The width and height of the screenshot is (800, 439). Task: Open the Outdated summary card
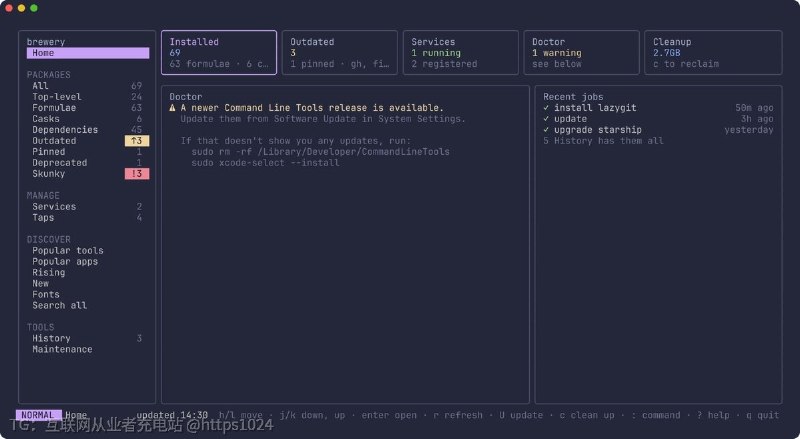[340, 53]
